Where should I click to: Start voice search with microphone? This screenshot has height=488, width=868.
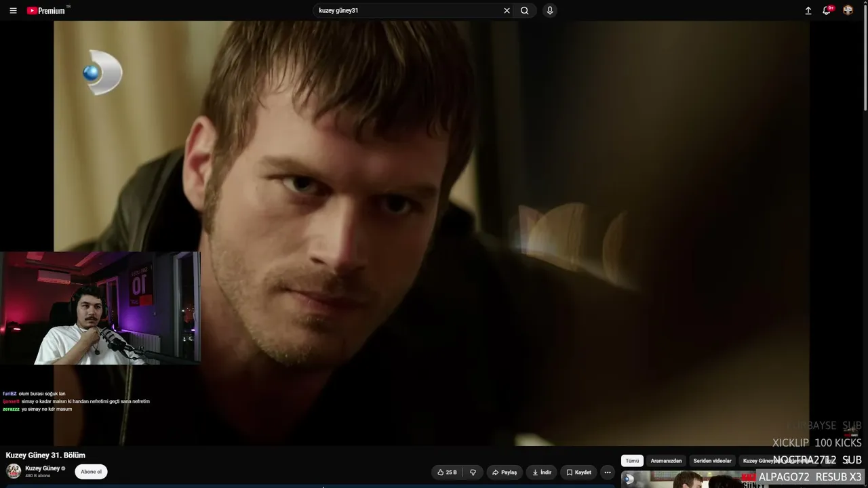(x=549, y=11)
